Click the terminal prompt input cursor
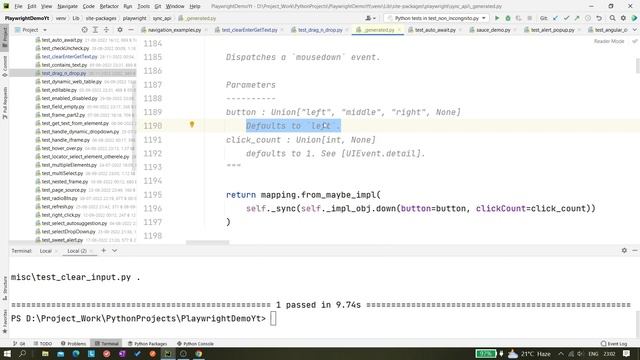 coord(273,318)
